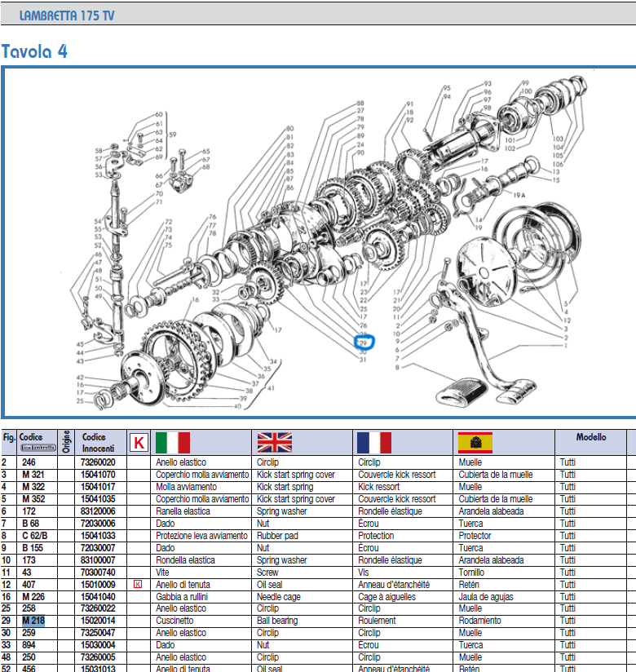Click part label 59 in the diagram
The width and height of the screenshot is (636, 672).
point(172,135)
